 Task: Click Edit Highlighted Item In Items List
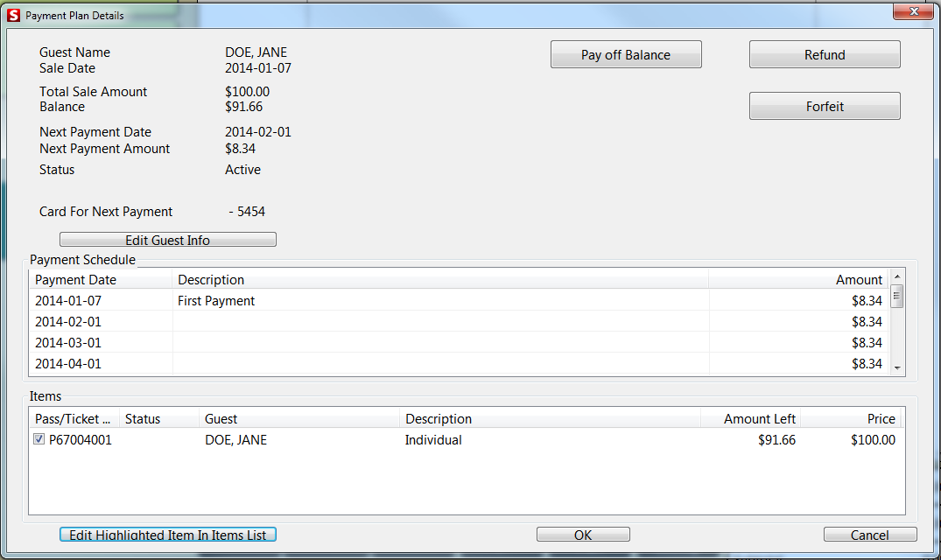click(x=168, y=535)
